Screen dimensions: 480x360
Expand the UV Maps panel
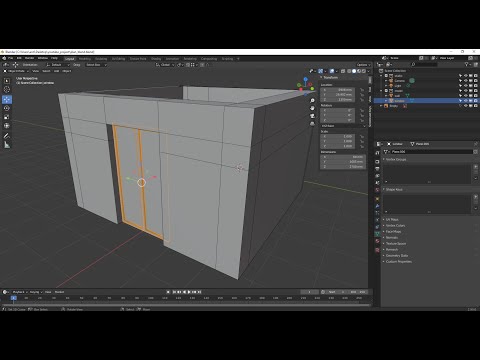(391, 219)
